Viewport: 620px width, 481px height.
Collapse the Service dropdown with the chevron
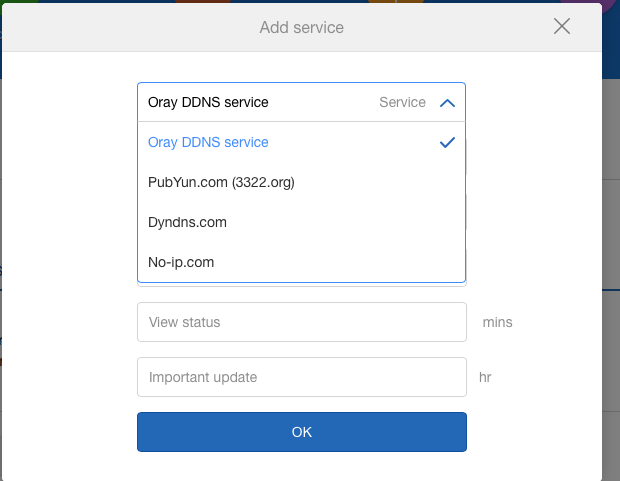(447, 102)
